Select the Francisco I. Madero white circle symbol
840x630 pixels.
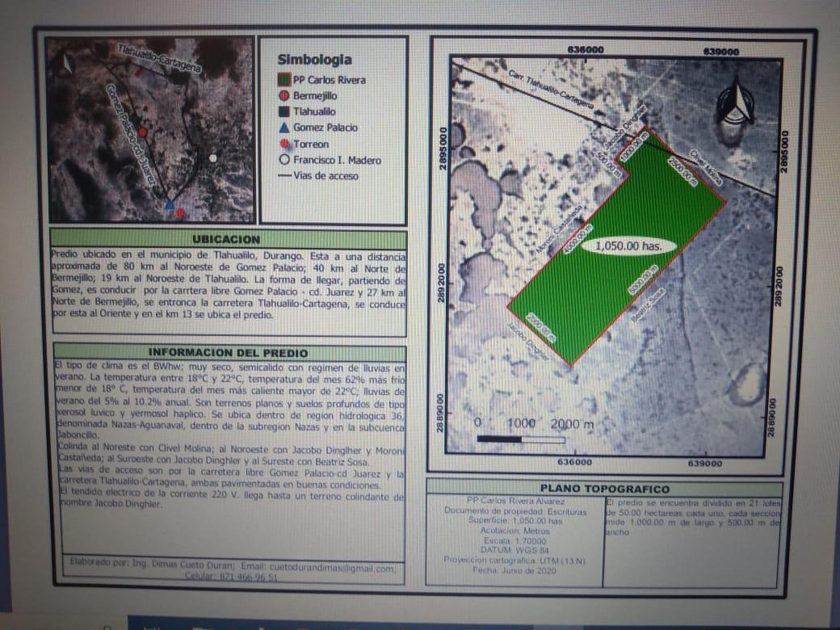[x=284, y=160]
